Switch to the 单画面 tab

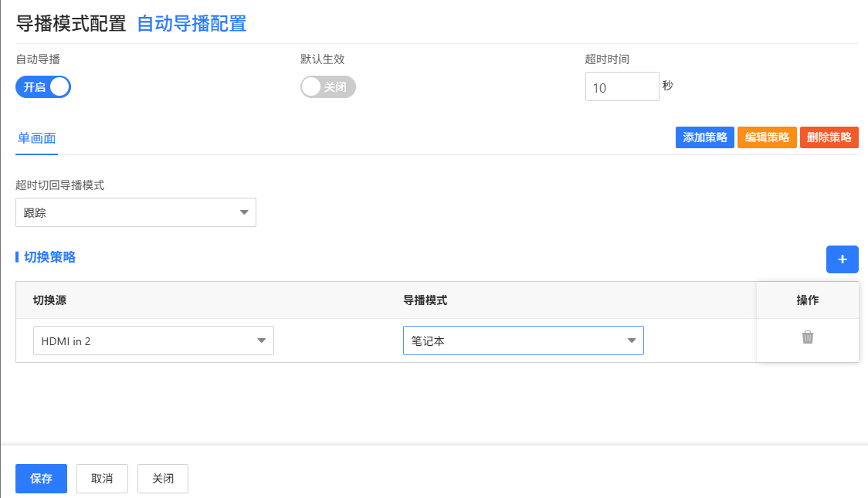(x=37, y=138)
